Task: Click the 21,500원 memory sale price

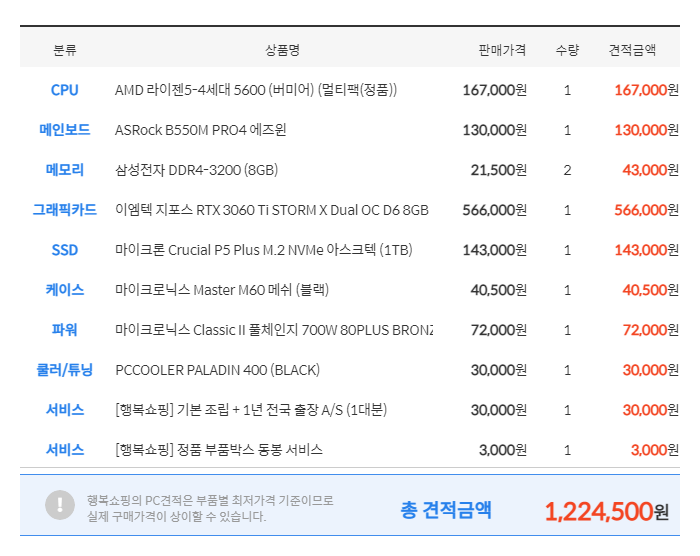Action: pos(499,170)
